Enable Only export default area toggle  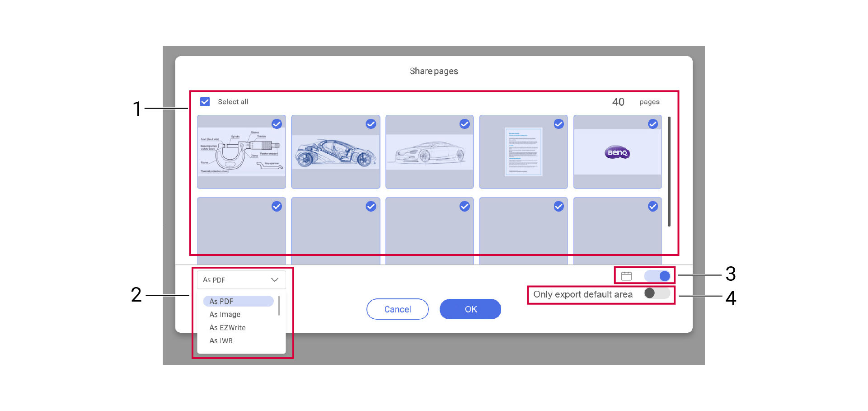point(657,293)
